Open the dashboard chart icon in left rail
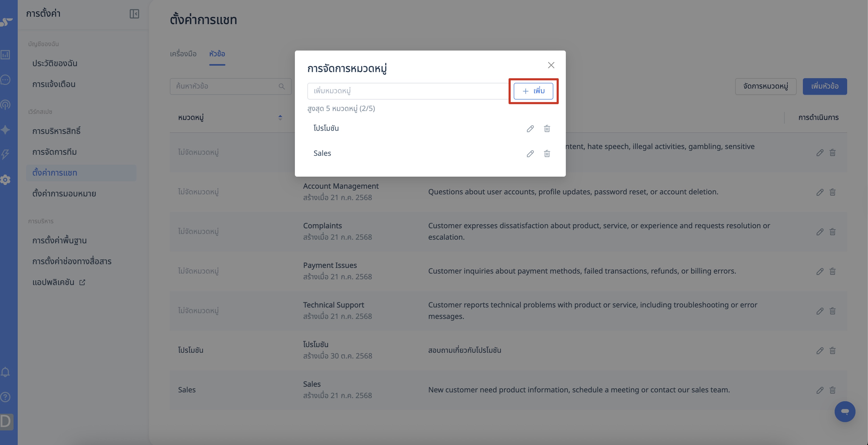 click(5, 55)
